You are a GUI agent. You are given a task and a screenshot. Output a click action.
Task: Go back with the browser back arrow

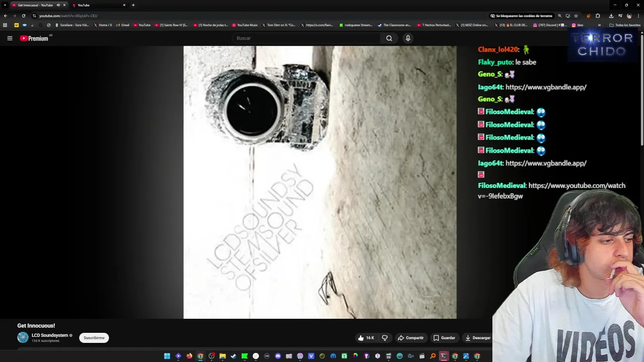pyautogui.click(x=6, y=16)
